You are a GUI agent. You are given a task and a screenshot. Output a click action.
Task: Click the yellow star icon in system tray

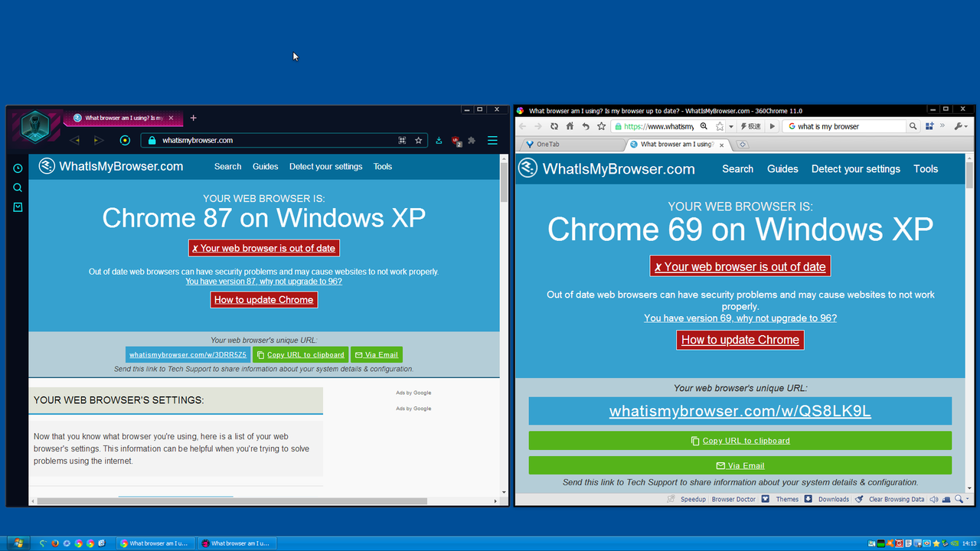point(936,543)
